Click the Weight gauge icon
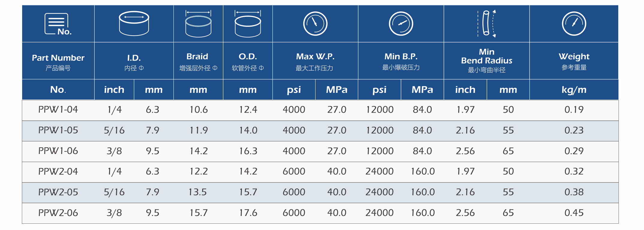 tap(574, 24)
